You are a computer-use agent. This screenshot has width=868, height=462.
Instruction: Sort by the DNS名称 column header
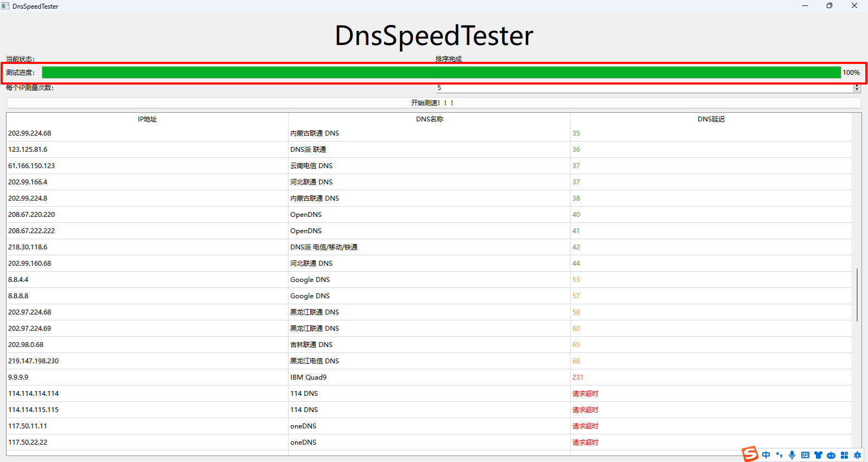(x=429, y=119)
